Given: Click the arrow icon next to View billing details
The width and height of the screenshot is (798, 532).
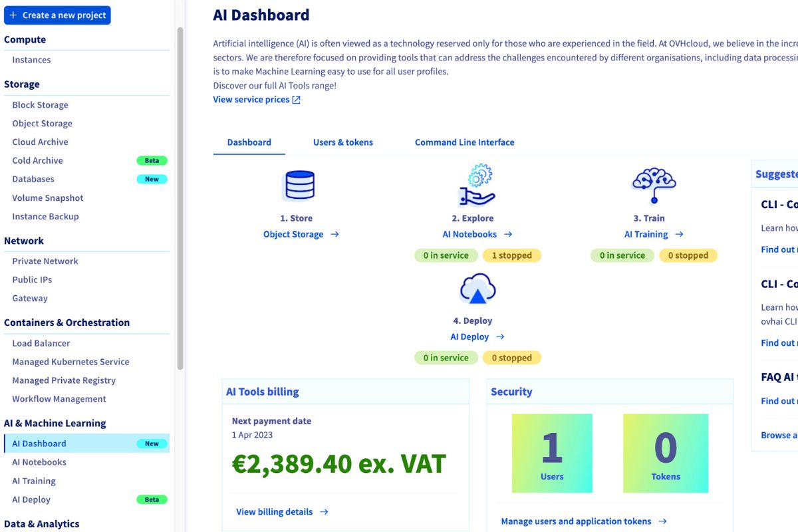Looking at the screenshot, I should click(325, 511).
